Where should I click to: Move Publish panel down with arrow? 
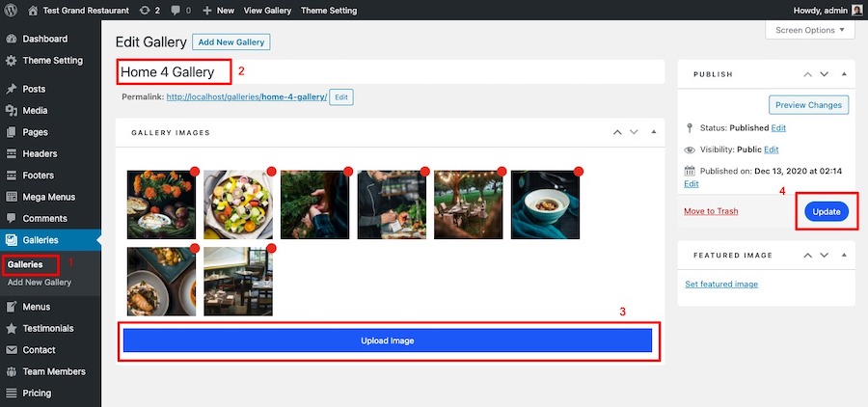[x=825, y=74]
